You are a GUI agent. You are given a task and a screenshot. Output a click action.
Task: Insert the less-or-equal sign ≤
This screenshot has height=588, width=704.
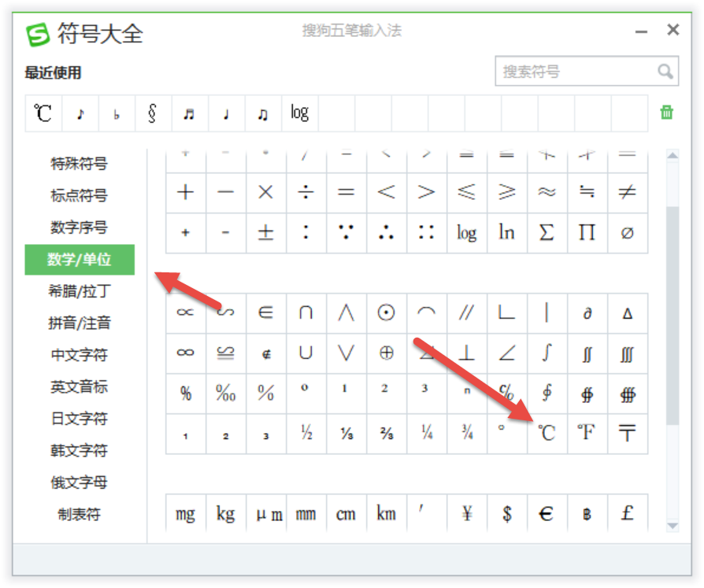pyautogui.click(x=466, y=193)
